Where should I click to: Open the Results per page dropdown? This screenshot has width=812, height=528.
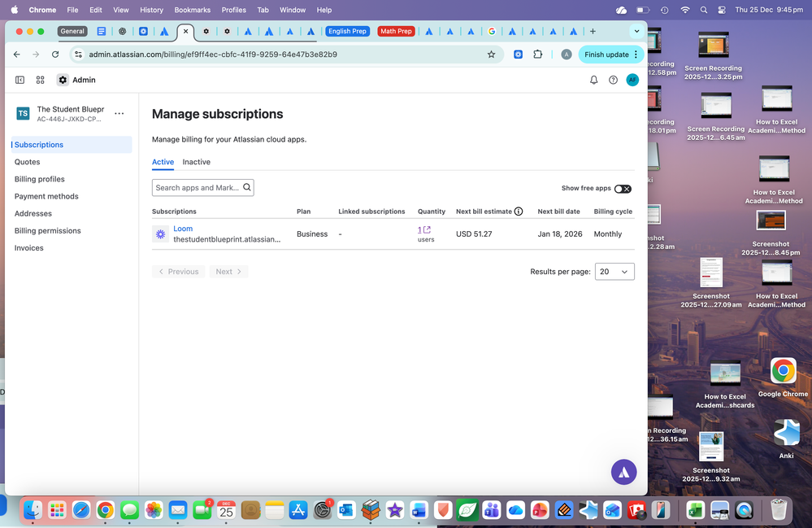pos(614,272)
